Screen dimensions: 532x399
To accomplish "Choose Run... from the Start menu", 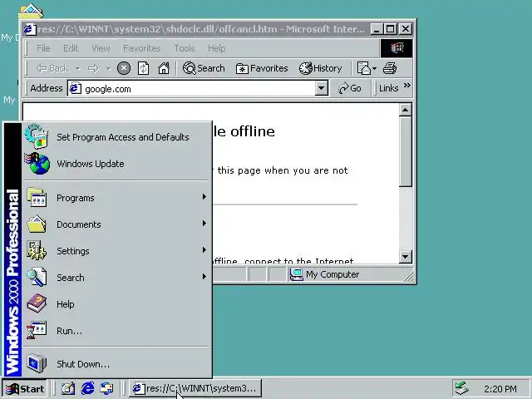I will (x=116, y=331).
